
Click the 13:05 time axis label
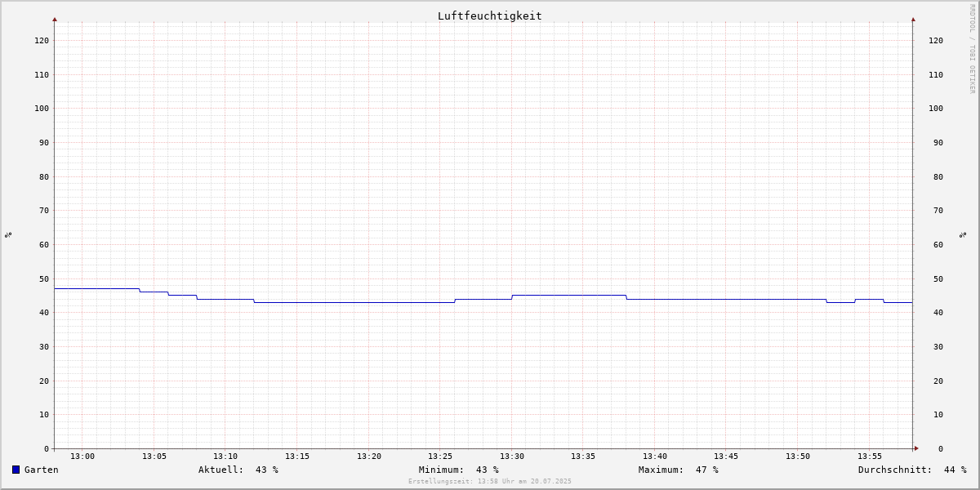point(154,457)
